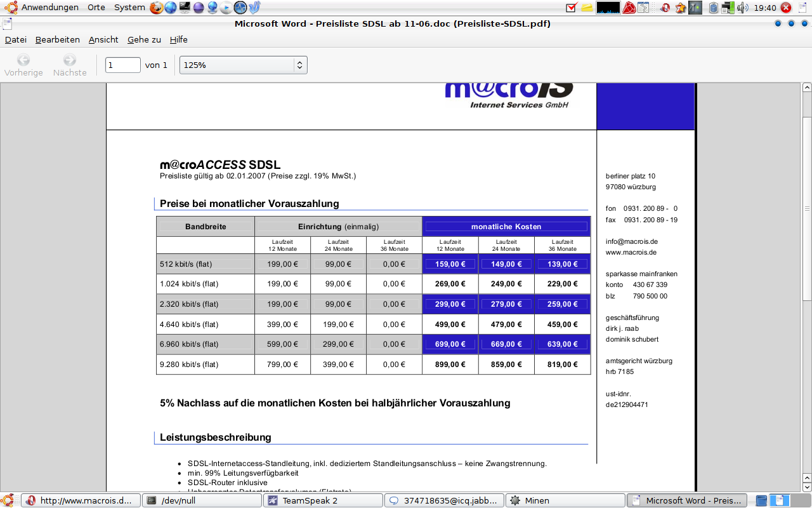
Task: Click the 19:40 clock applet
Action: click(766, 8)
